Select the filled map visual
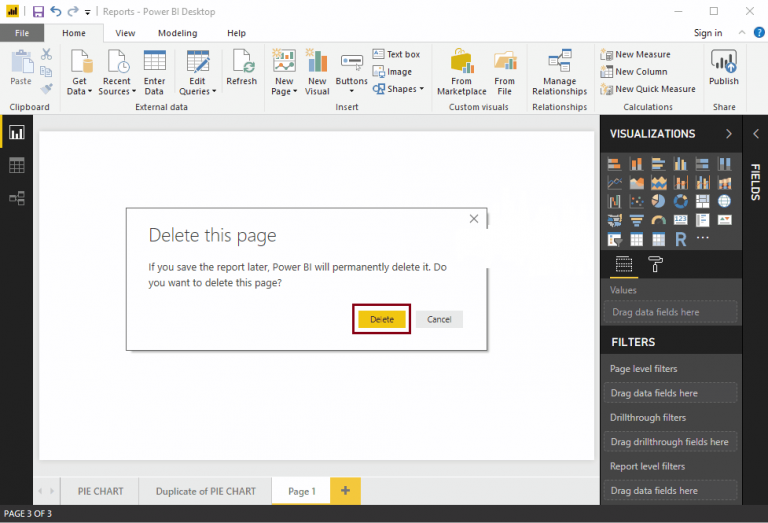The width and height of the screenshot is (768, 523). tap(614, 220)
